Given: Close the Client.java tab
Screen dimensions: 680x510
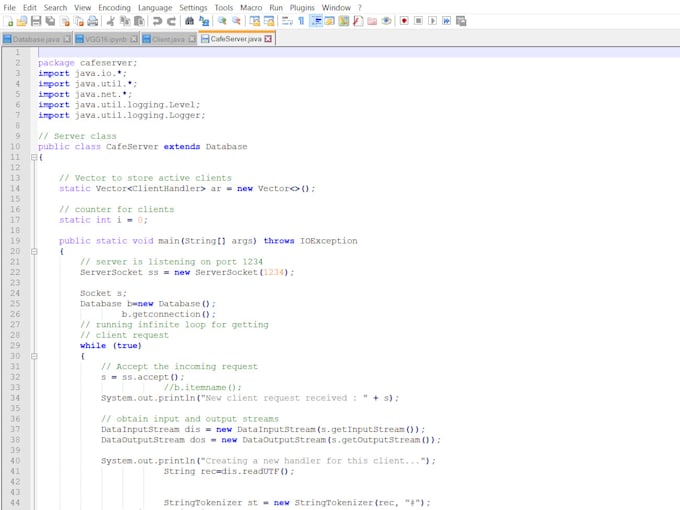Looking at the screenshot, I should [x=192, y=39].
